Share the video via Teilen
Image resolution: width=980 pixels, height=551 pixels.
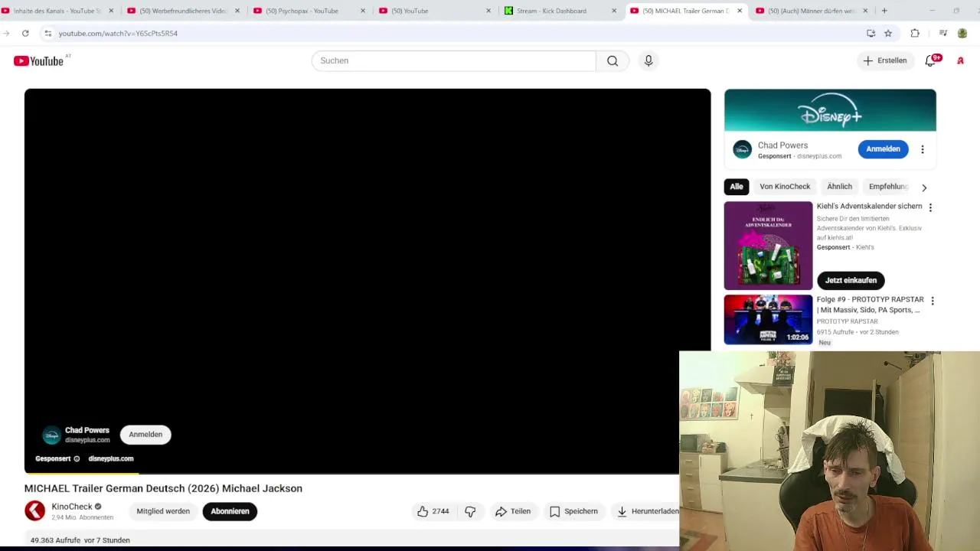[x=513, y=511]
